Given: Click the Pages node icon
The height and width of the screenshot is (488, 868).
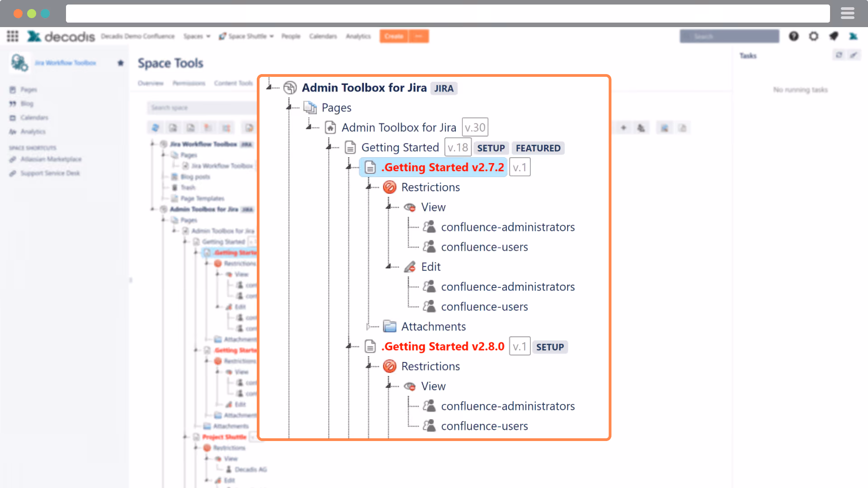Looking at the screenshot, I should (310, 108).
